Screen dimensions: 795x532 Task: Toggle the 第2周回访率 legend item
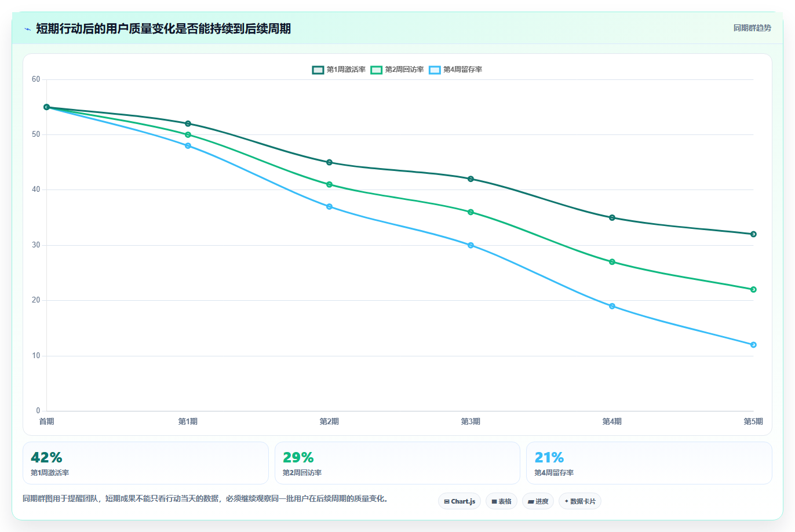(397, 70)
